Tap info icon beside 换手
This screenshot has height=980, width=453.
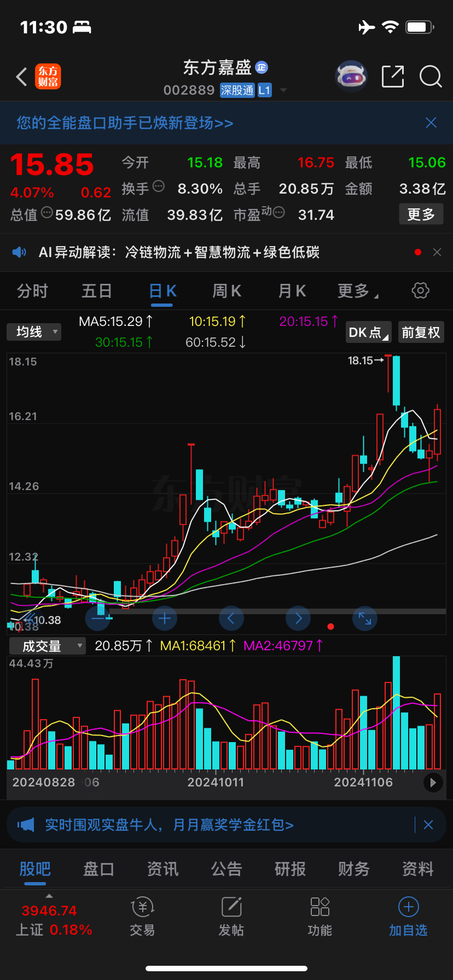tap(159, 186)
